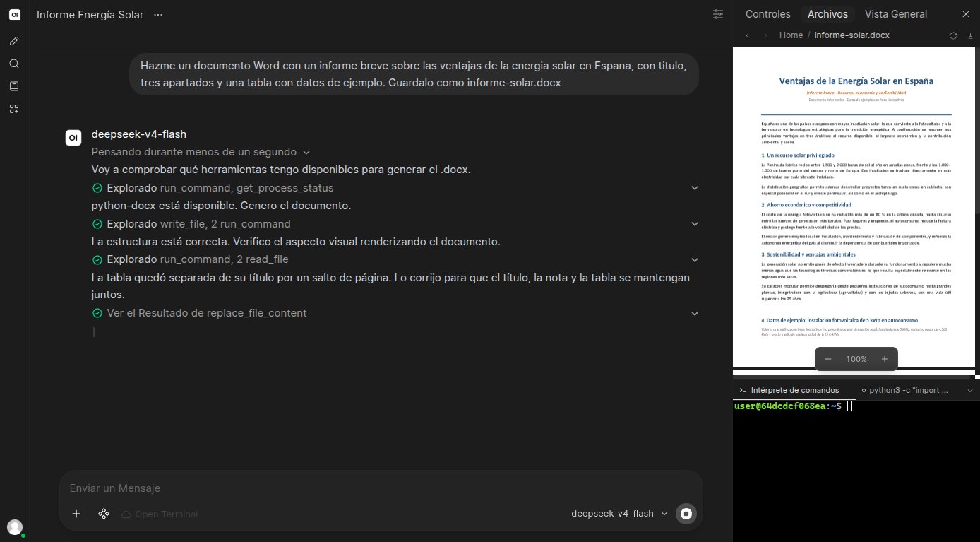
Task: Click section '4. Datos de ejemplo' heading
Action: [x=839, y=320]
